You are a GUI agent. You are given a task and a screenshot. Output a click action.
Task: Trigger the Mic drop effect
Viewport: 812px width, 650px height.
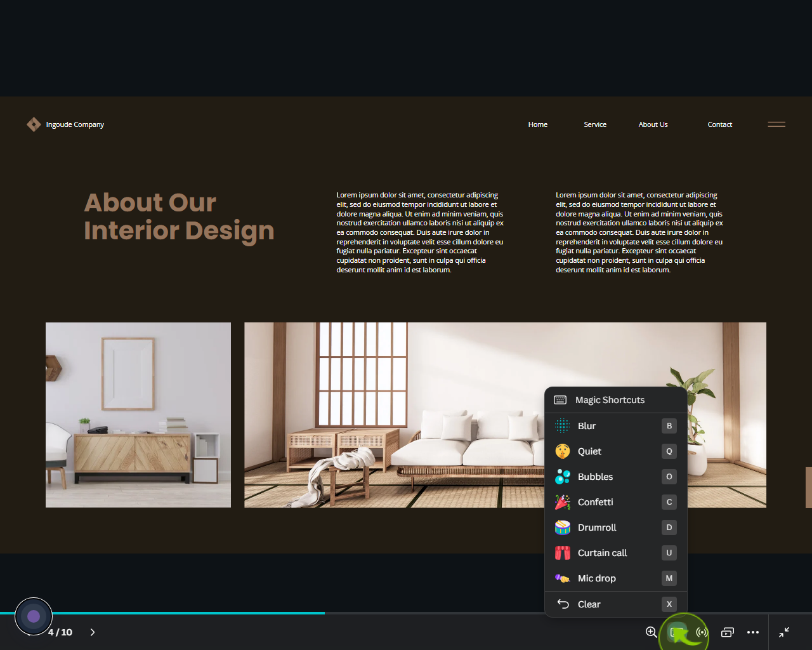click(x=615, y=578)
